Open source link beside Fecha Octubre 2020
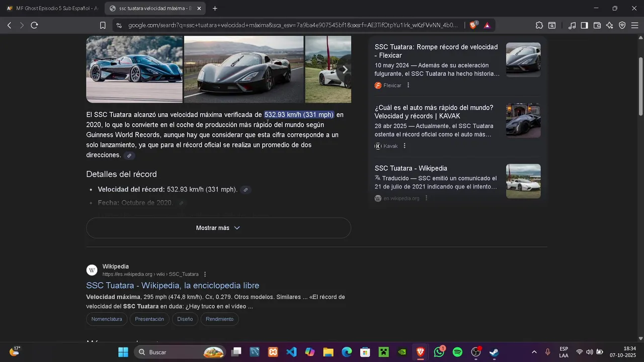Viewport: 644px width, 362px height. [181, 203]
